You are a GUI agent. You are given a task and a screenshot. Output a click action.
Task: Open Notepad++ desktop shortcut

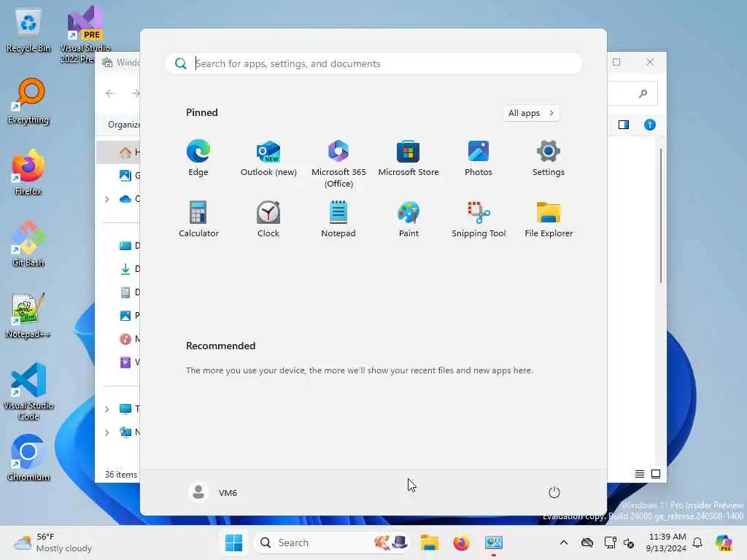tap(28, 316)
